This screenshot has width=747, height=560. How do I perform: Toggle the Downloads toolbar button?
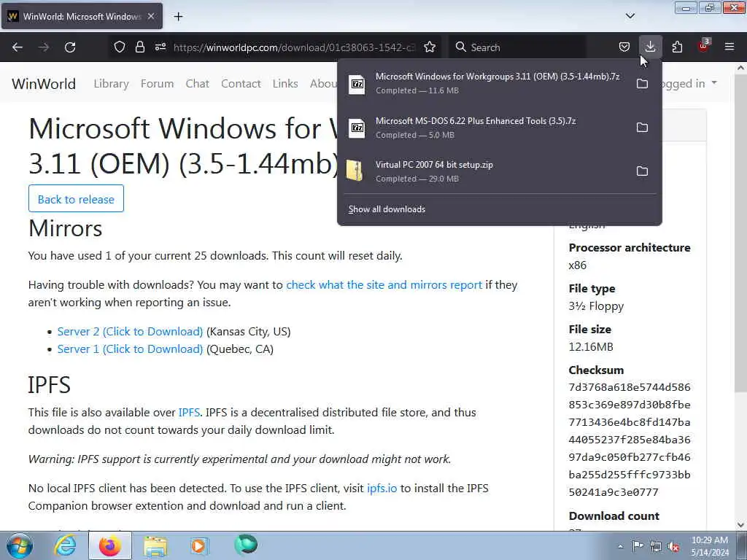pos(650,47)
